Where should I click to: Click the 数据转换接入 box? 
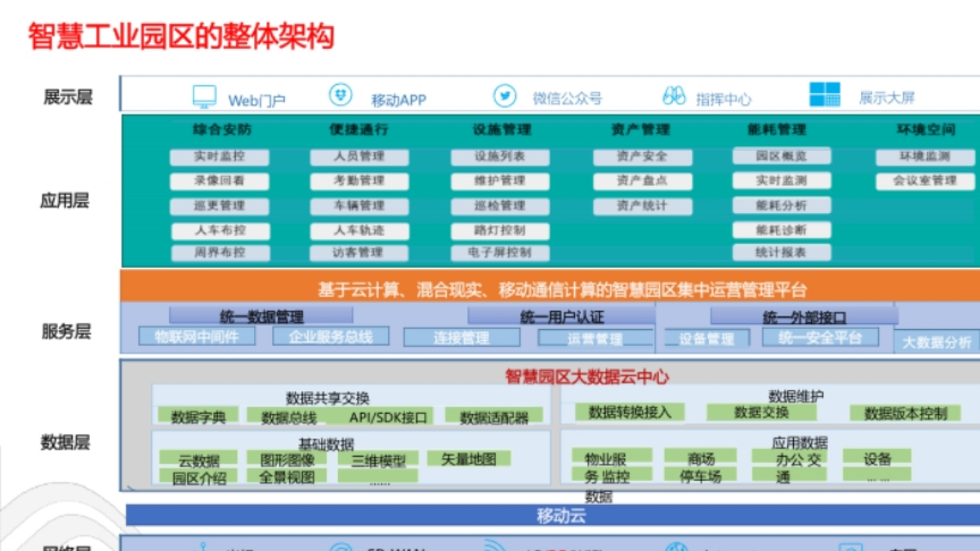(x=630, y=412)
